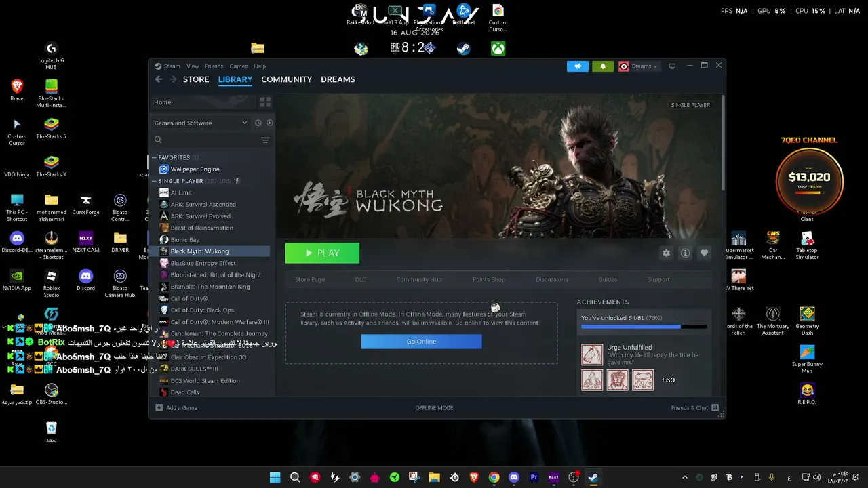
Task: Open the Points Shop link
Action: point(489,279)
